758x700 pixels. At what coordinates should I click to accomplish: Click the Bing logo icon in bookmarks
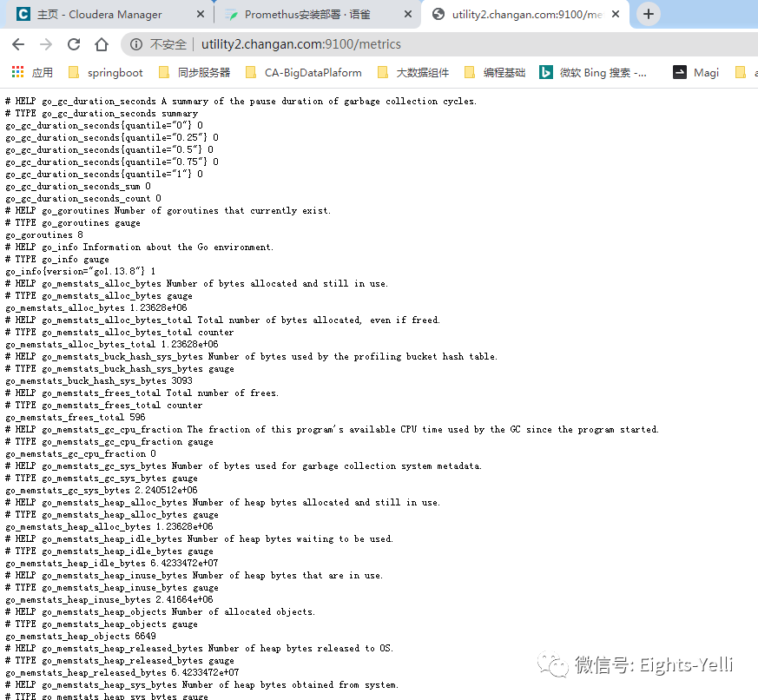(546, 72)
